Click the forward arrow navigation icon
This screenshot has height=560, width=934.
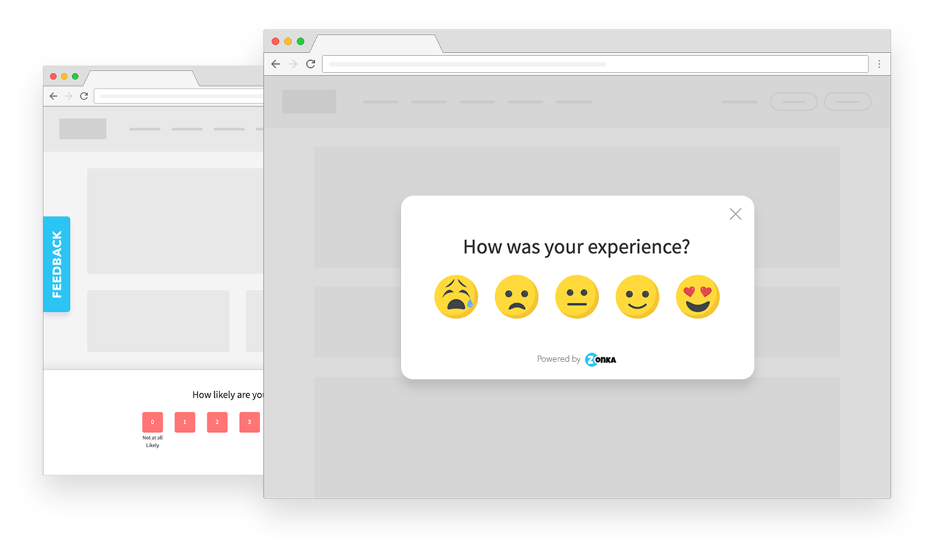293,64
